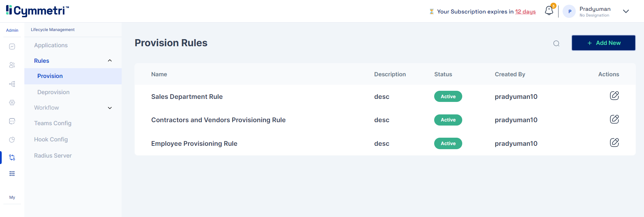This screenshot has height=217, width=644.
Task: Edit the Sales Department Rule
Action: pyautogui.click(x=614, y=96)
